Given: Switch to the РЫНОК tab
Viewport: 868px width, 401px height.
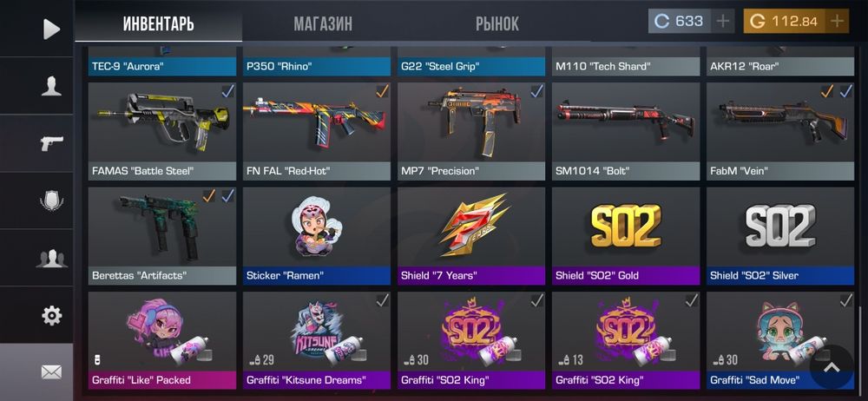Looking at the screenshot, I should click(496, 23).
